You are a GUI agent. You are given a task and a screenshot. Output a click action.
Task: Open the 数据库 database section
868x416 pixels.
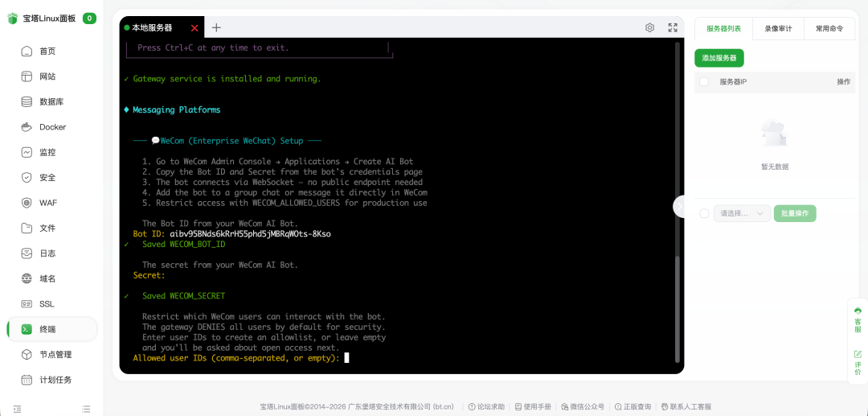click(x=51, y=102)
